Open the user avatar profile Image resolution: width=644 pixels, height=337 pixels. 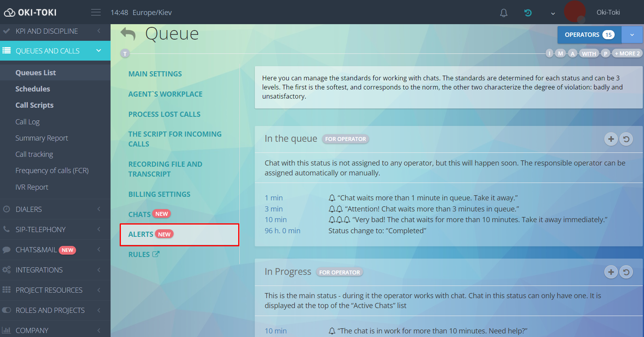(x=575, y=12)
